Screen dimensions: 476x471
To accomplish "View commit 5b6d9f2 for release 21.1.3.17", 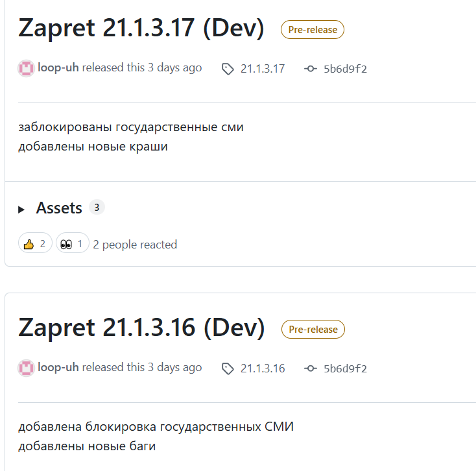I will (345, 69).
